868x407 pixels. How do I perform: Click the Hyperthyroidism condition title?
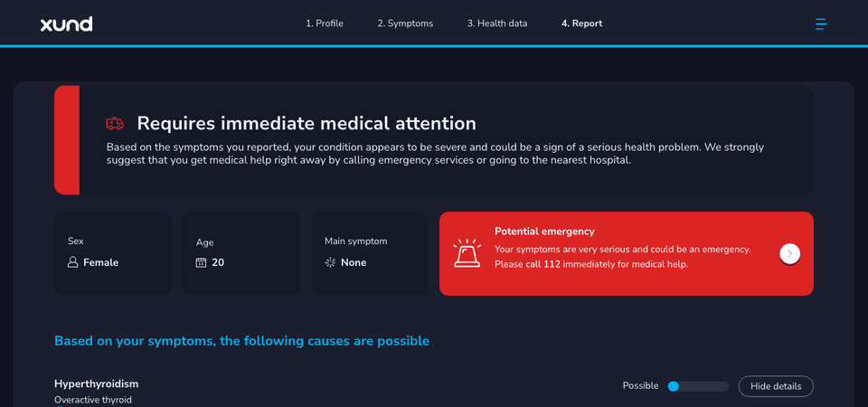click(97, 383)
